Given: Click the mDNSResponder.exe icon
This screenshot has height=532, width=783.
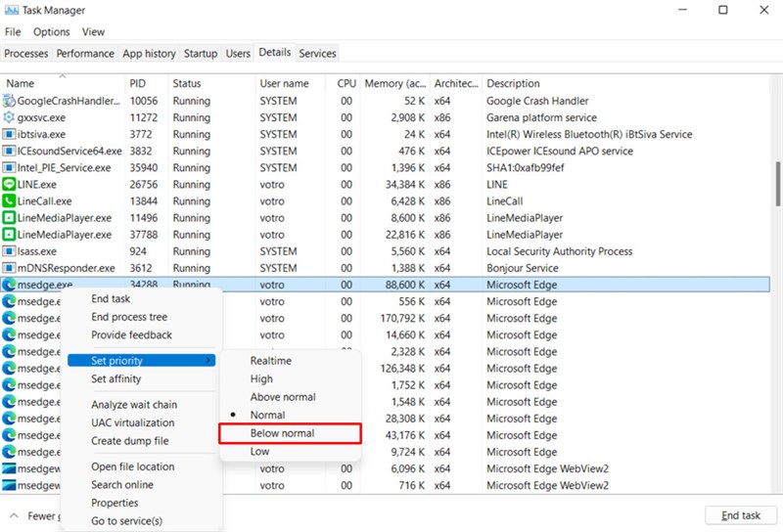Looking at the screenshot, I should (x=9, y=268).
